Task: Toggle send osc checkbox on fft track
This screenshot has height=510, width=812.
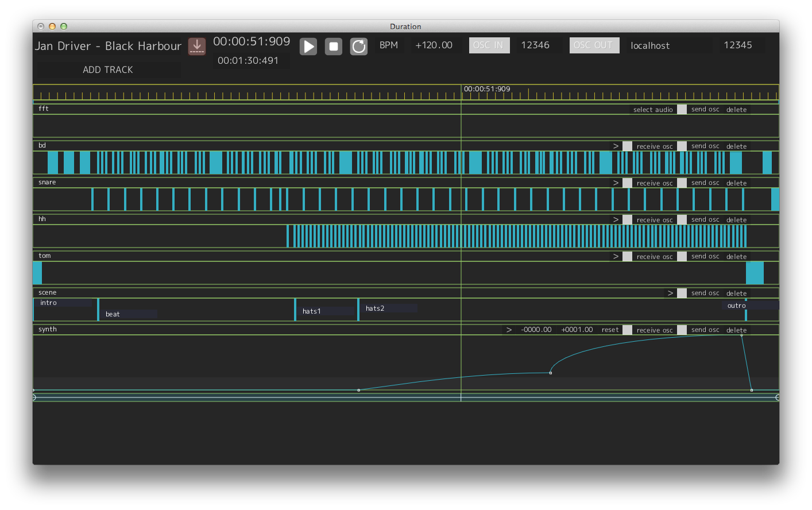Action: point(682,110)
